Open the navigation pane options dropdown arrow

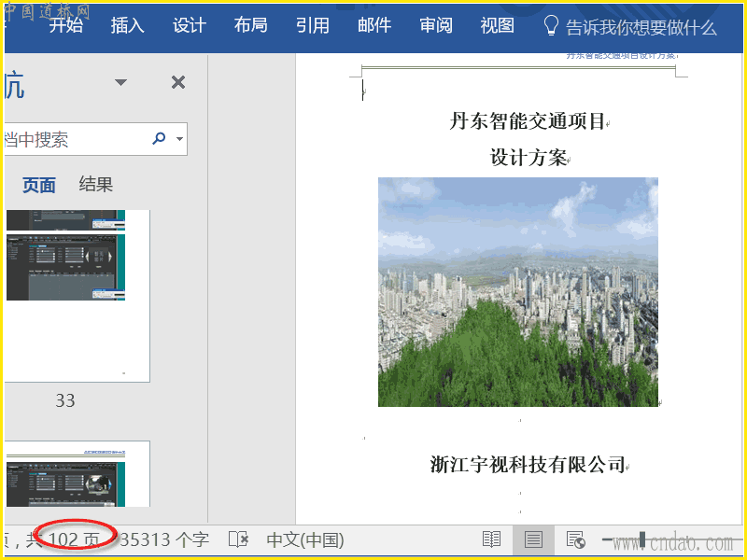pos(121,82)
